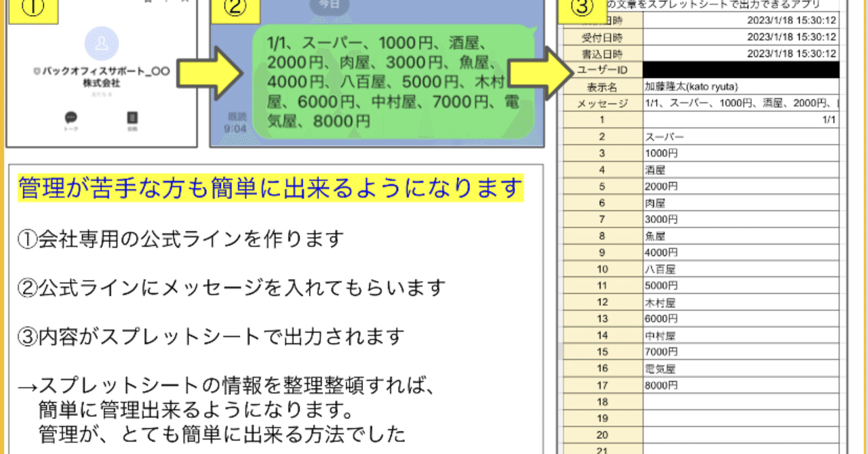Click the shield badge before the company name
868x454 pixels.
[36, 72]
